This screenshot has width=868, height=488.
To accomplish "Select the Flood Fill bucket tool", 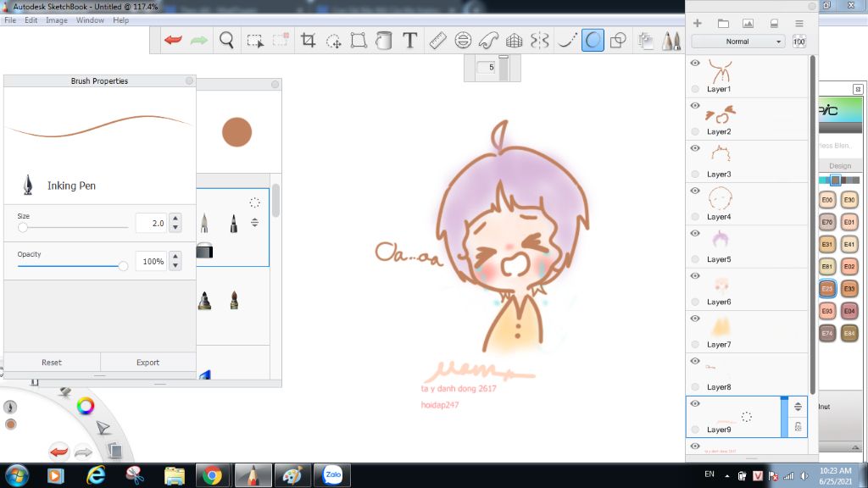I will pyautogui.click(x=384, y=41).
